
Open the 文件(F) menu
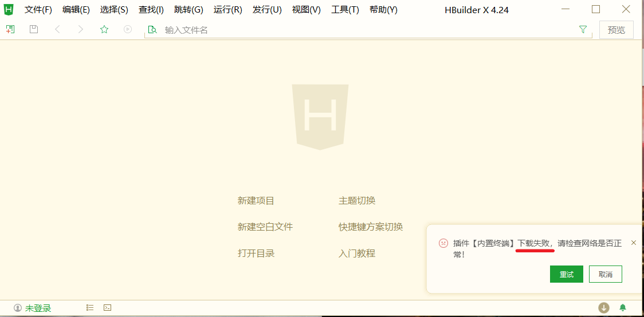(x=38, y=10)
